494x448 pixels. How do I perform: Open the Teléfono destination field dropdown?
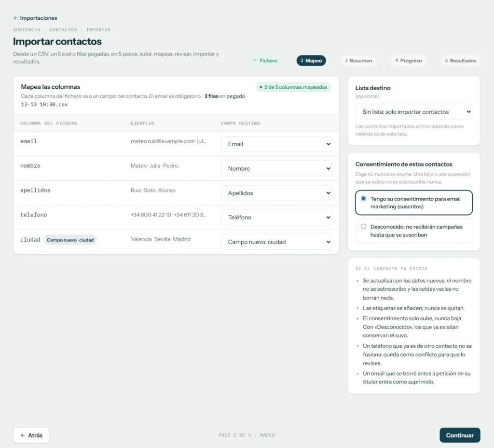pyautogui.click(x=276, y=217)
